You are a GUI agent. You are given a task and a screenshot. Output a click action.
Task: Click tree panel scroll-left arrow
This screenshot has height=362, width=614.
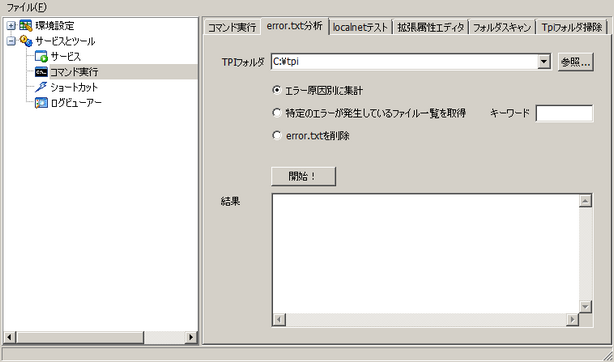click(10, 337)
